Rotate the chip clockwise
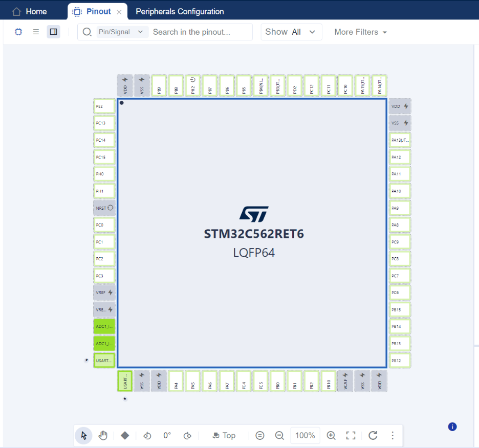Viewport: 479px width, 448px height. click(x=187, y=436)
